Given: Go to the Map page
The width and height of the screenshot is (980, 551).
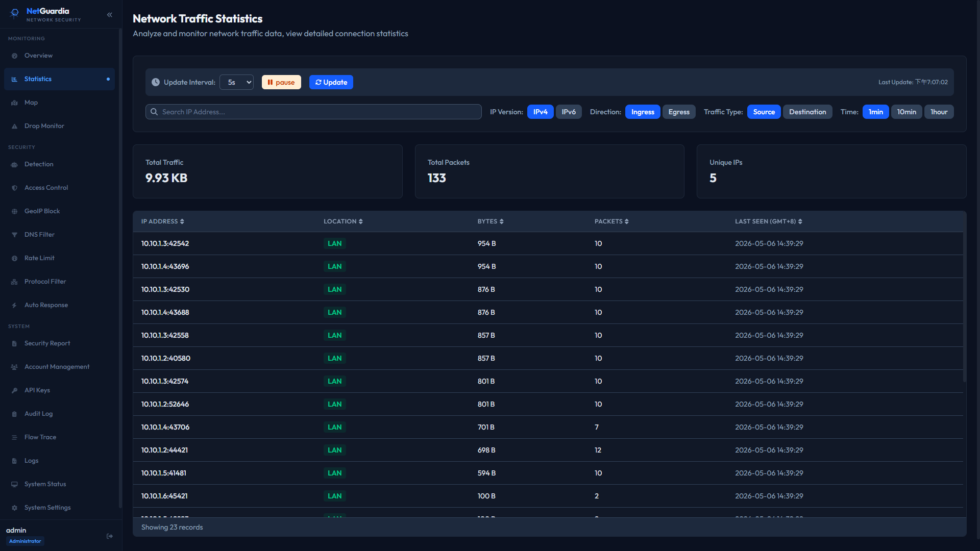Looking at the screenshot, I should (59, 103).
